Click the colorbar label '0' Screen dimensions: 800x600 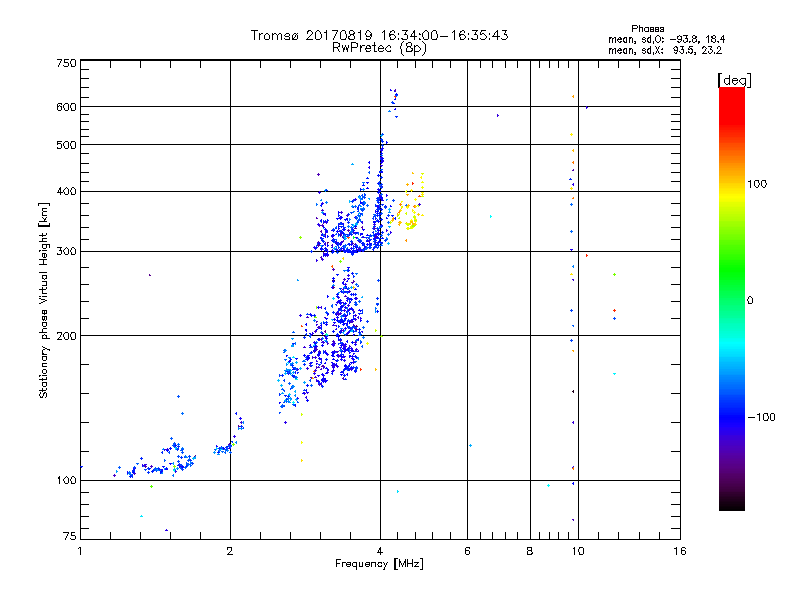(x=750, y=301)
